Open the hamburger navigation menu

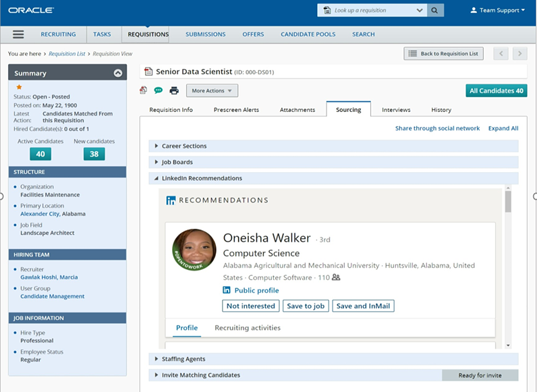pos(18,34)
